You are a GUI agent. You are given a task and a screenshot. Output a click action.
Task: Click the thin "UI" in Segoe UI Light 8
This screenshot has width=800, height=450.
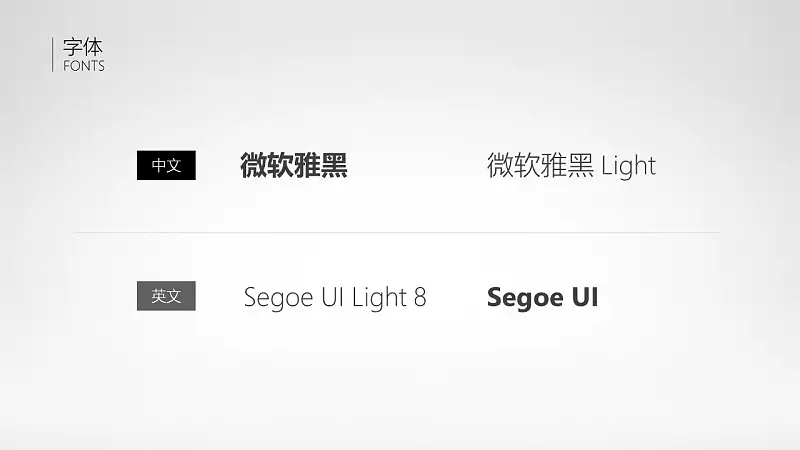333,297
